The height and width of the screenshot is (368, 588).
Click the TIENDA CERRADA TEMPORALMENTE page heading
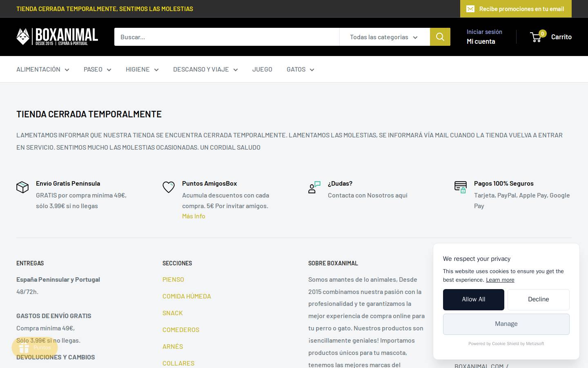[x=89, y=114]
